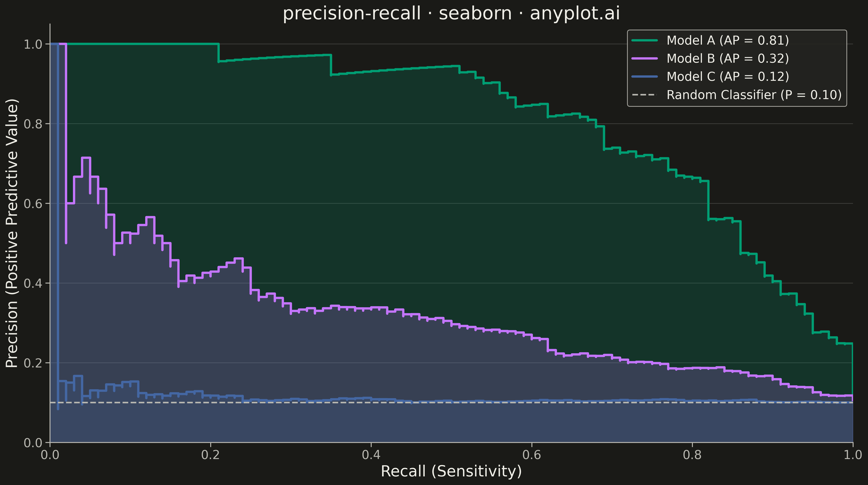The width and height of the screenshot is (868, 485).
Task: Click the dashed Random Classifier legend marker
Action: [x=644, y=95]
